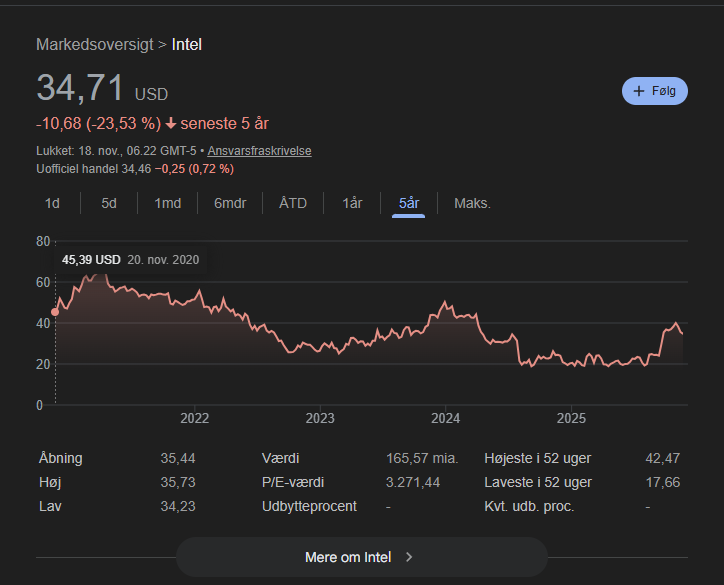Select the 1år time range tab
Screen dimensions: 724x585
coord(352,203)
